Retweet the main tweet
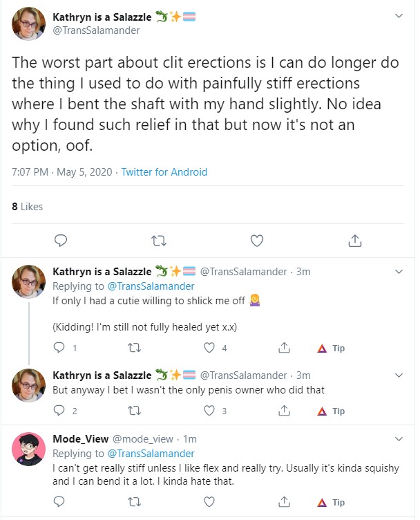The width and height of the screenshot is (420, 520). coord(159,241)
